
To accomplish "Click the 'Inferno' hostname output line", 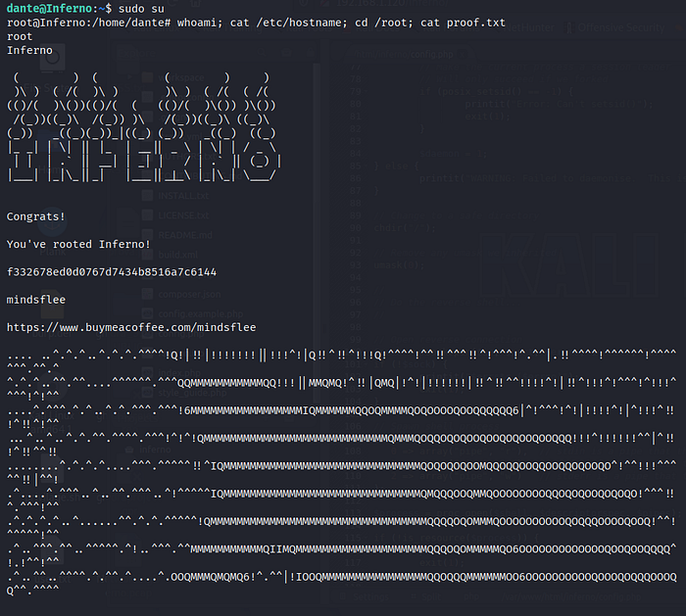I will point(29,49).
